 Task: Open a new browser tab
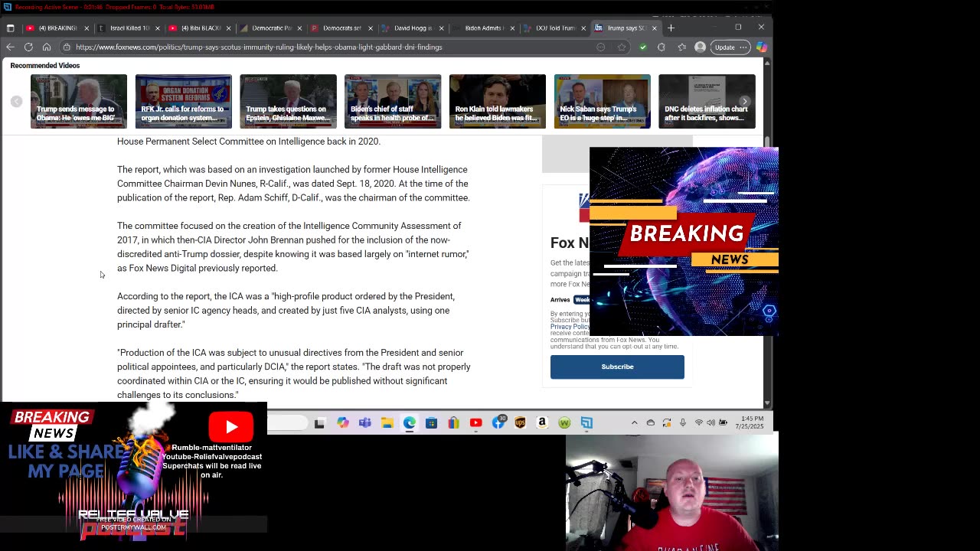click(x=671, y=28)
